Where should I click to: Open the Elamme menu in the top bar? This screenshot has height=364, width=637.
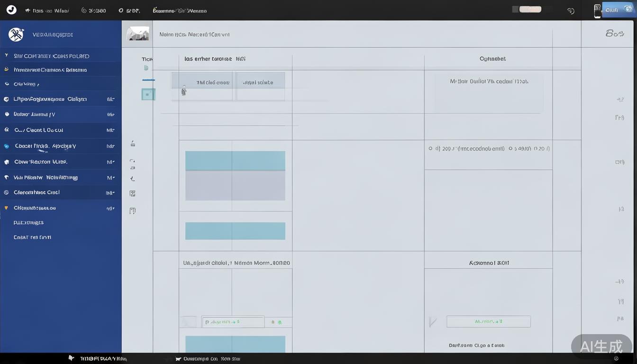pos(179,10)
